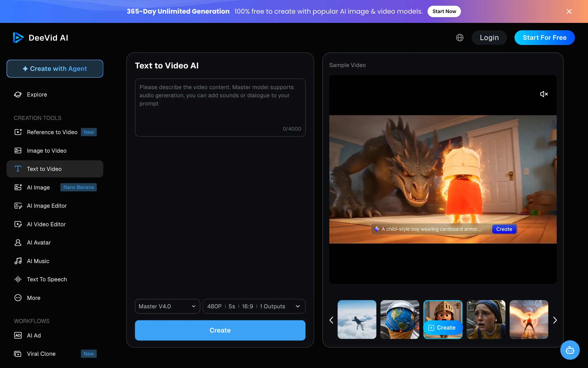Click the Nano Banana badge

coord(78,187)
